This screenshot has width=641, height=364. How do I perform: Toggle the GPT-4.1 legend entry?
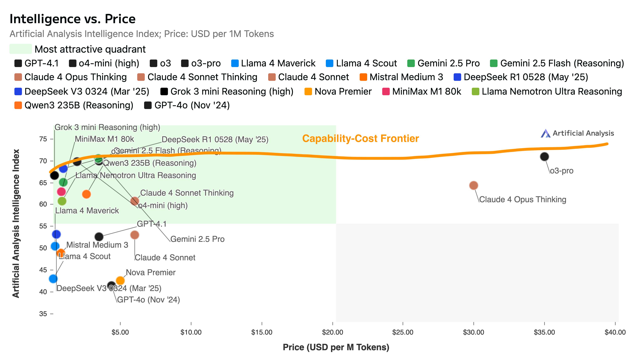(36, 63)
